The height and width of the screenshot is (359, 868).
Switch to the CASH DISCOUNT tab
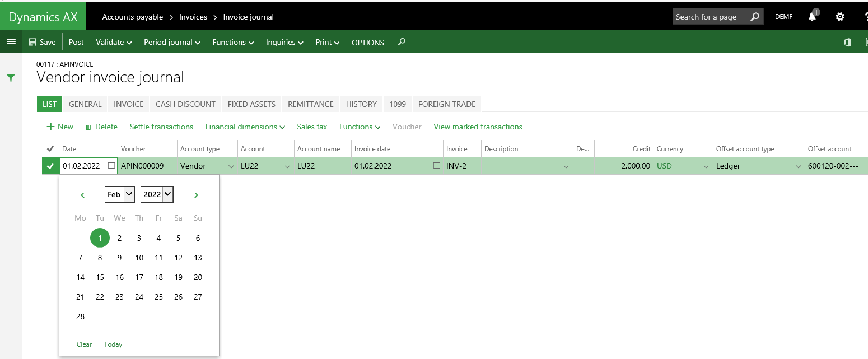[185, 104]
